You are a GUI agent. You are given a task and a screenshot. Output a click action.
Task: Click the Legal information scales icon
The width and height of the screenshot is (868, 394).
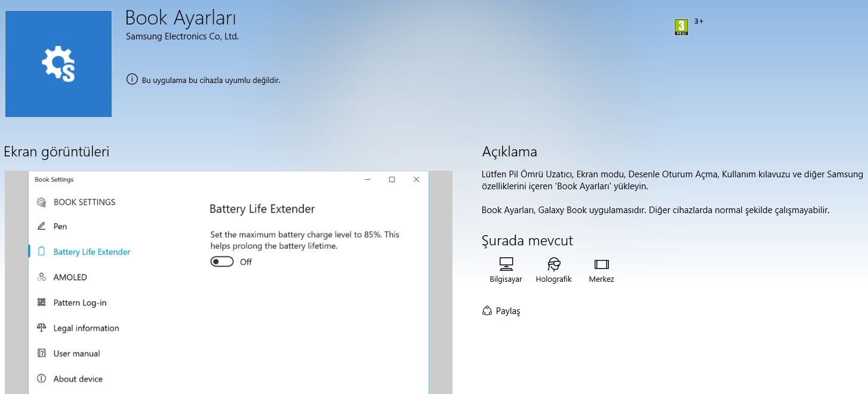pyautogui.click(x=41, y=328)
